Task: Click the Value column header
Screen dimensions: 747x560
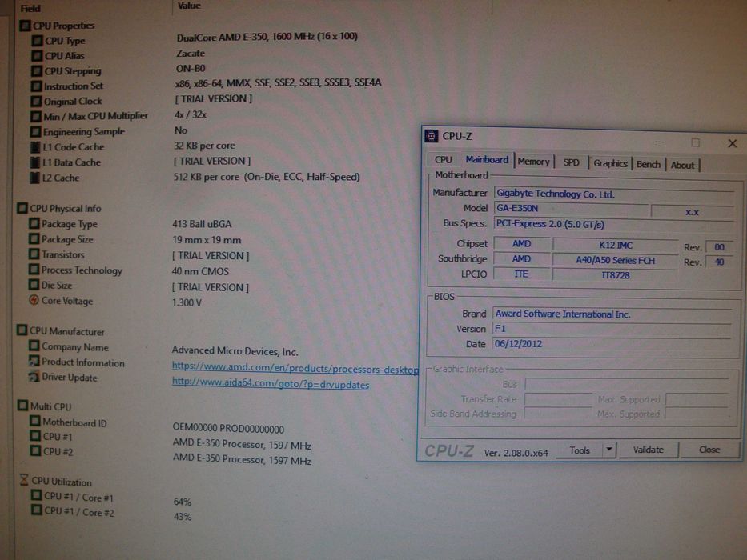Action: tap(189, 6)
